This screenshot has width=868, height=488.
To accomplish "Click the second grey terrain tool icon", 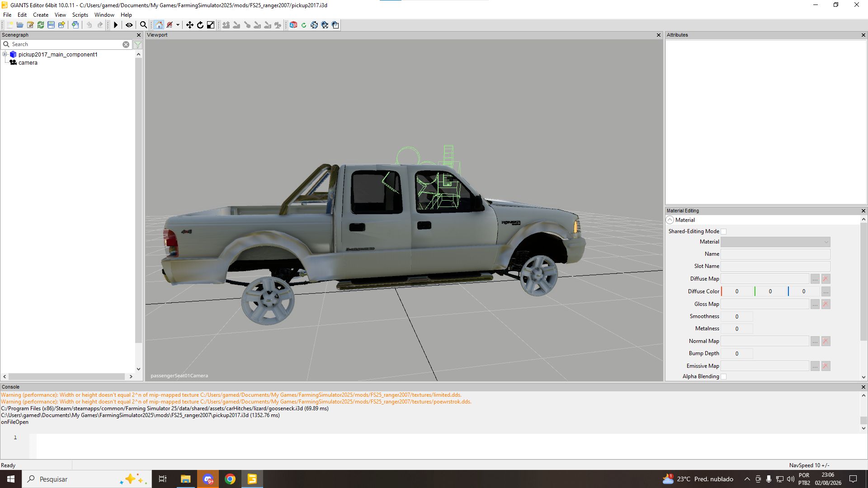I will pyautogui.click(x=236, y=25).
